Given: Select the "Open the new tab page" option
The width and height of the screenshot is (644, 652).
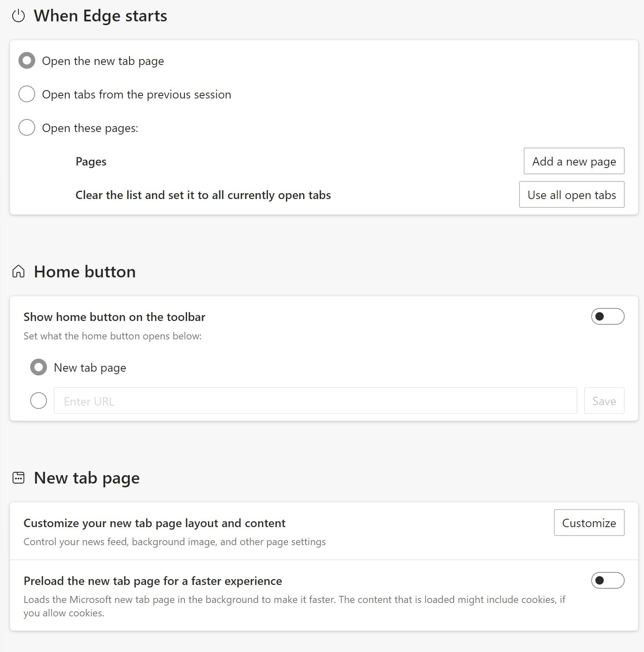Looking at the screenshot, I should (27, 61).
